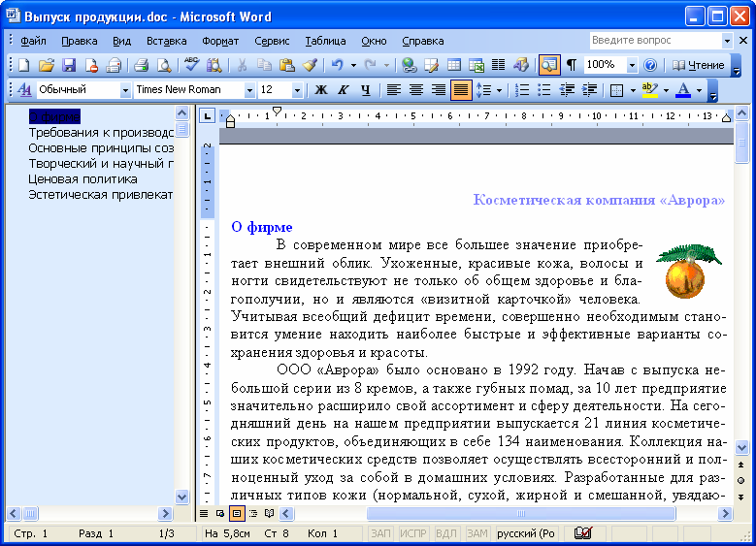756x546 pixels.
Task: Open the 100% zoom dropdown
Action: pos(632,66)
